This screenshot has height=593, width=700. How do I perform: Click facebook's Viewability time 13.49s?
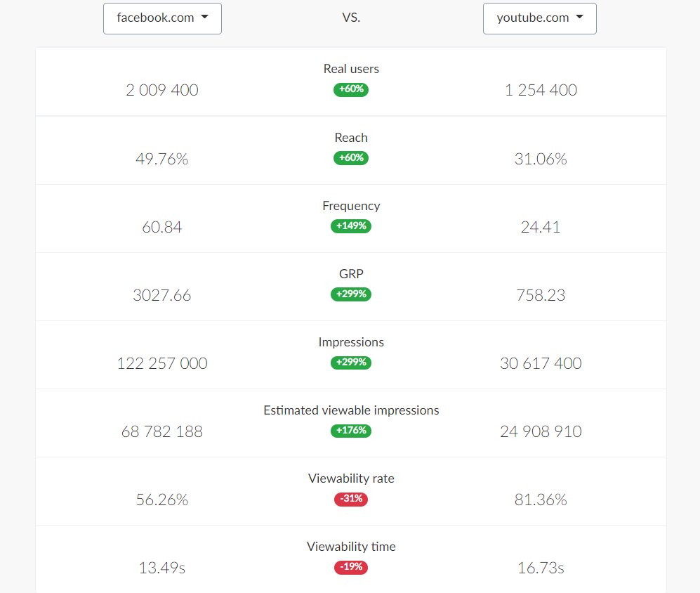click(162, 568)
